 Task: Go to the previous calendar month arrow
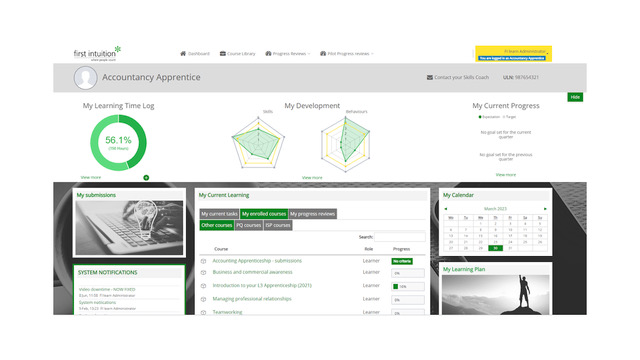[446, 209]
